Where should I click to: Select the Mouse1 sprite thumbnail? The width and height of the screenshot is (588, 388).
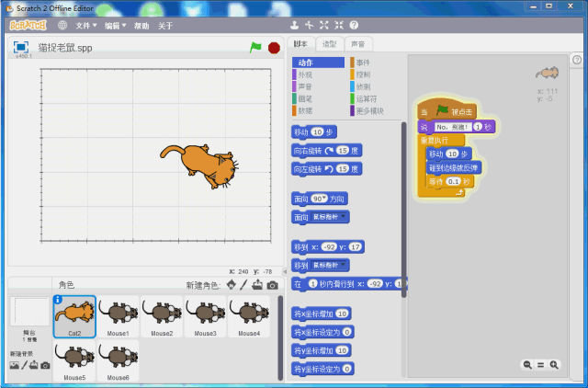click(119, 316)
